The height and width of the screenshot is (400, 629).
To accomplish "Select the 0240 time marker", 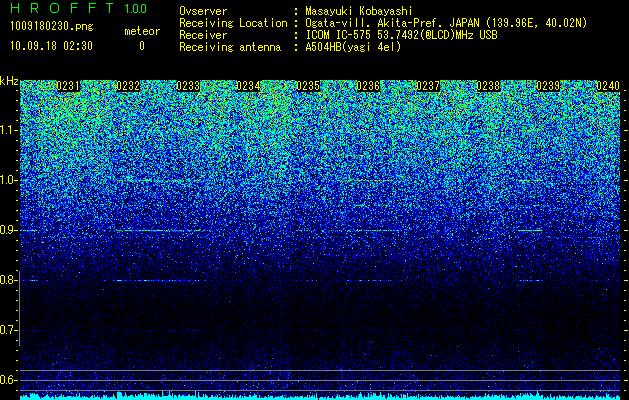I will (x=608, y=86).
